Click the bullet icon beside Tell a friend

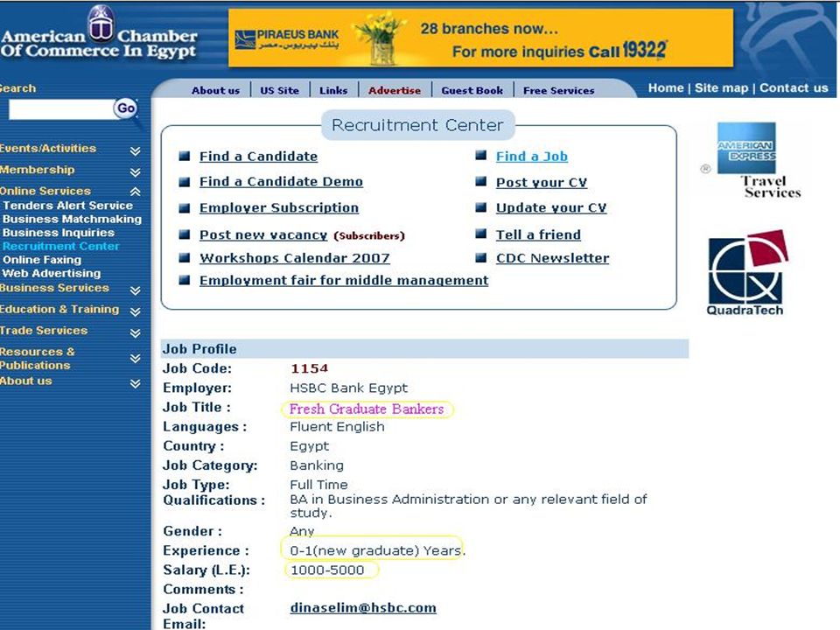(x=480, y=234)
